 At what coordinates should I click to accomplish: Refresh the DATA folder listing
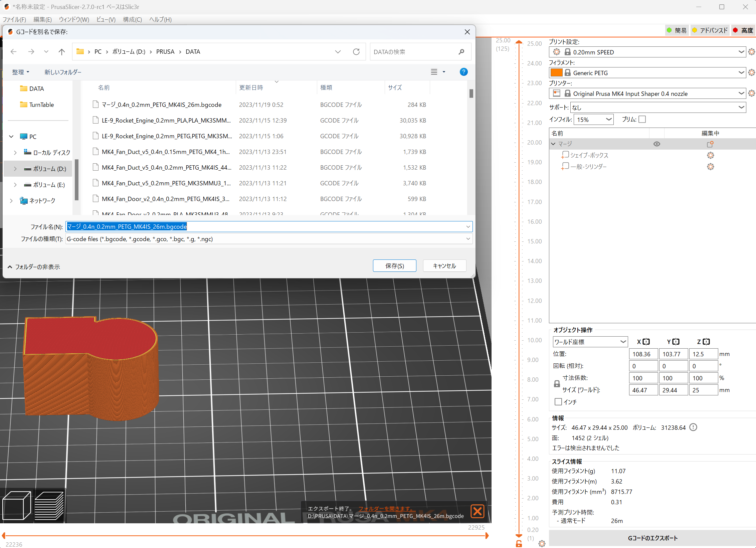(x=356, y=52)
